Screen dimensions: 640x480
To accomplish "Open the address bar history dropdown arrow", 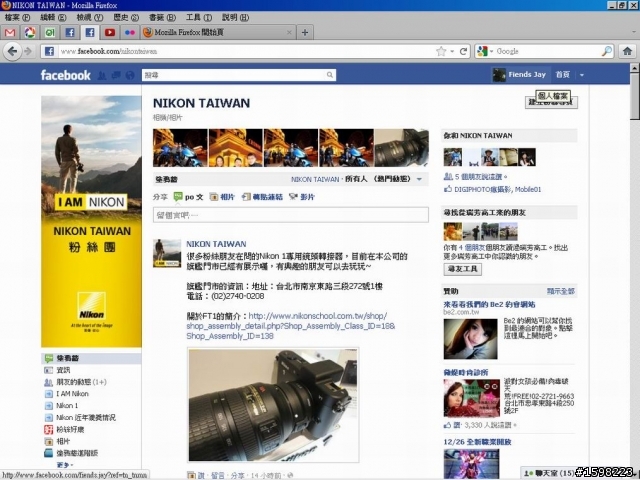I will click(452, 51).
